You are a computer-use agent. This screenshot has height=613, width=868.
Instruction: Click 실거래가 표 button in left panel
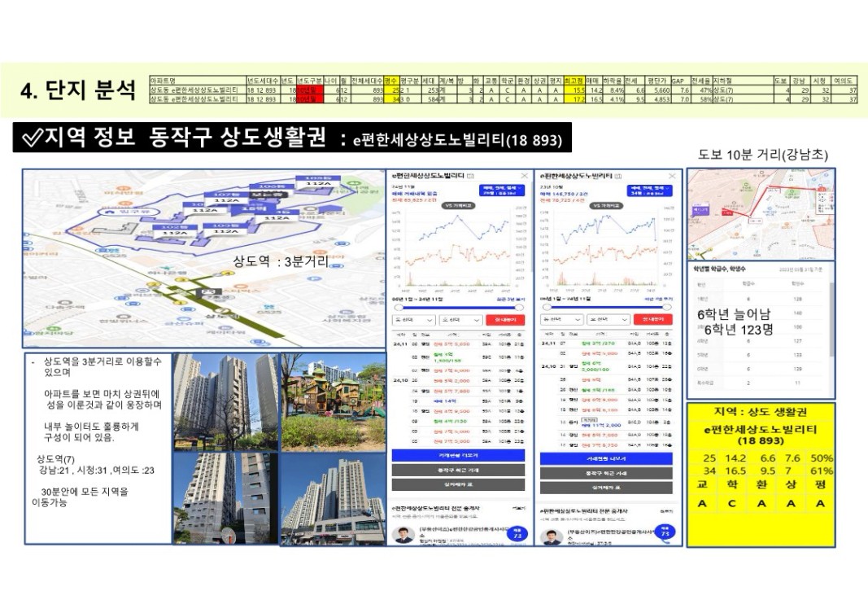[458, 484]
